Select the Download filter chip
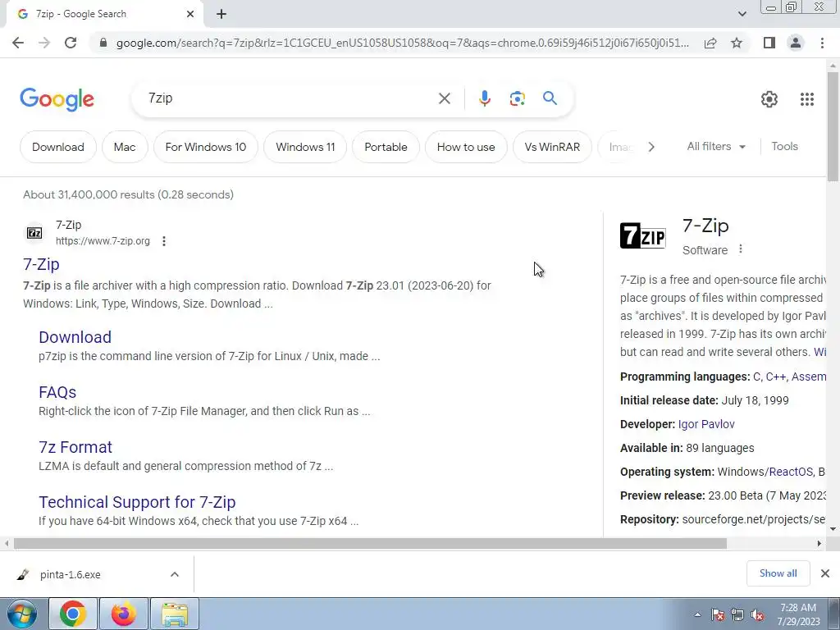The height and width of the screenshot is (630, 840). pos(58,147)
